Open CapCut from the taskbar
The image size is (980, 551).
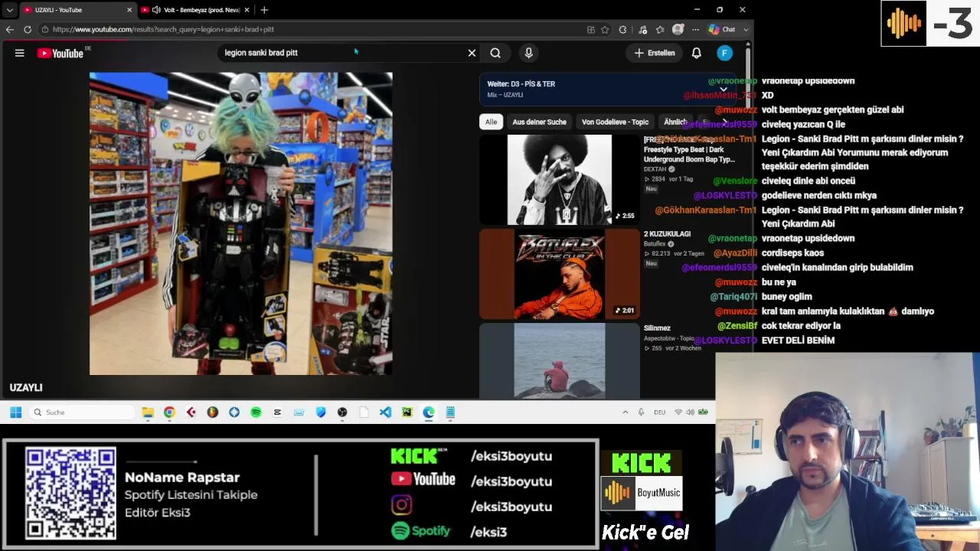point(277,412)
